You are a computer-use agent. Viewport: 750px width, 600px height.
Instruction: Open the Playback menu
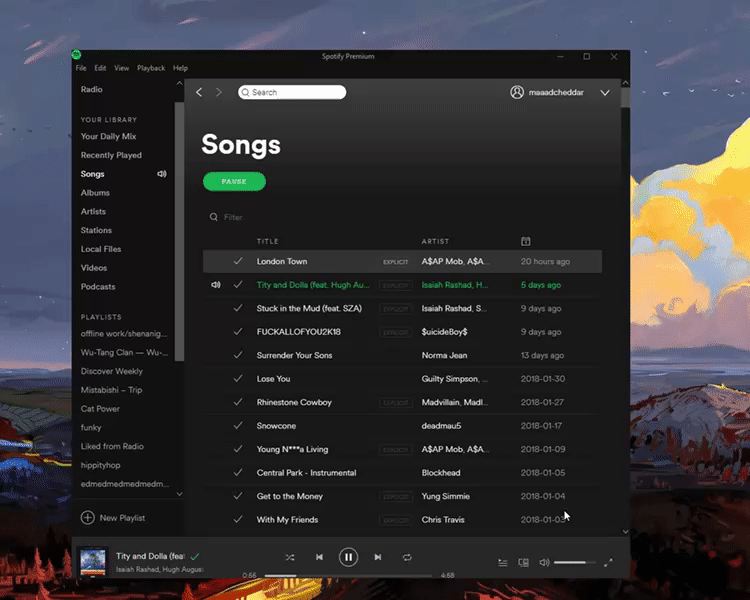151,68
